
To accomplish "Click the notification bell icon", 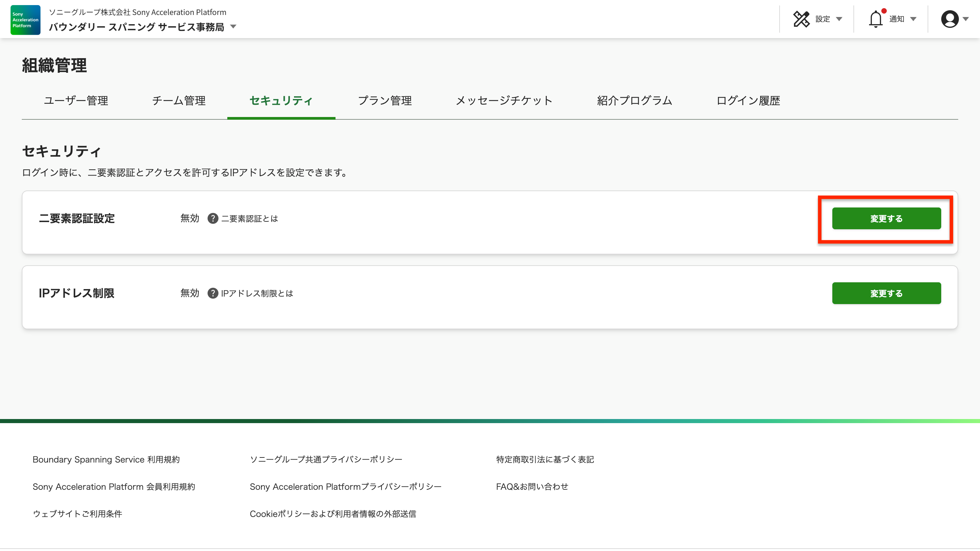I will [x=876, y=19].
